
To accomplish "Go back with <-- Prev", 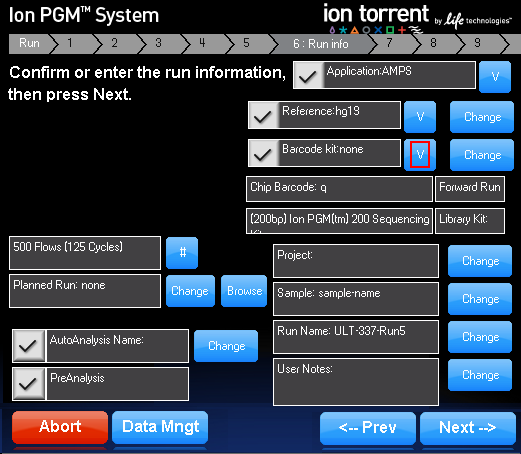I will 368,428.
